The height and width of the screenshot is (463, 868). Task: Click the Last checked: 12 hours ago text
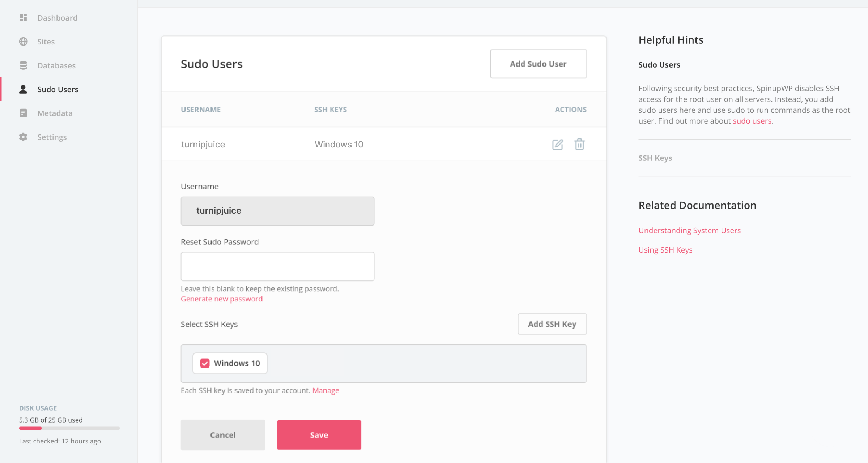point(60,441)
